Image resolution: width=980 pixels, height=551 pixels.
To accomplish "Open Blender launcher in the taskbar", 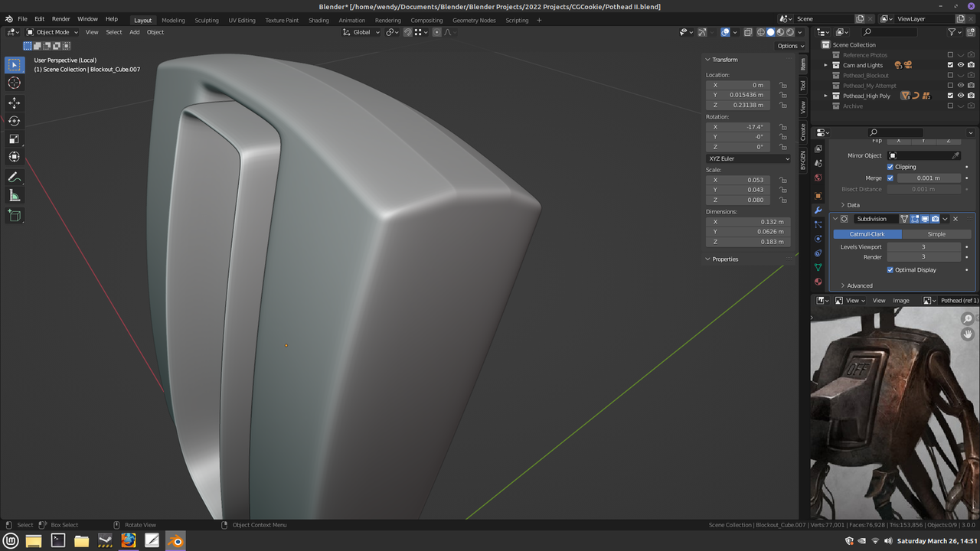I will [175, 541].
